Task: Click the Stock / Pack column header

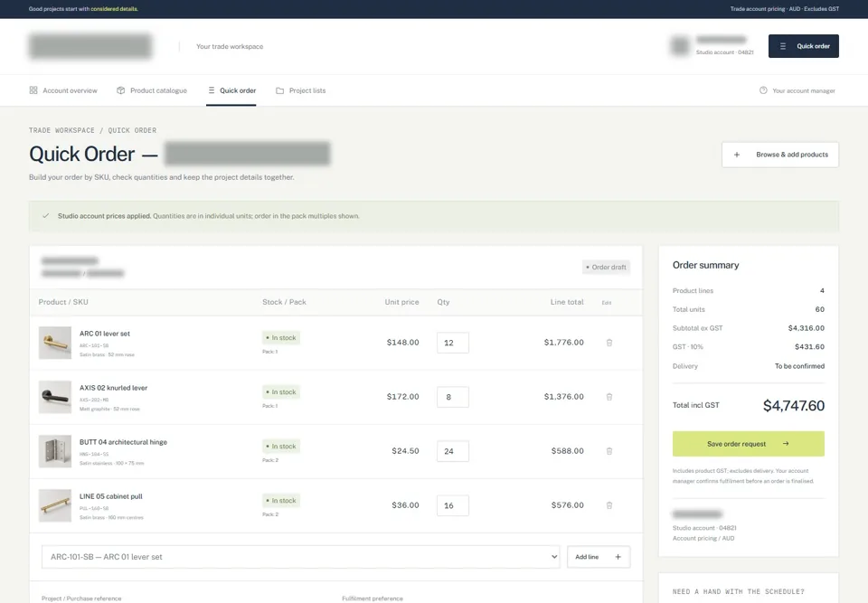Action: (x=284, y=302)
